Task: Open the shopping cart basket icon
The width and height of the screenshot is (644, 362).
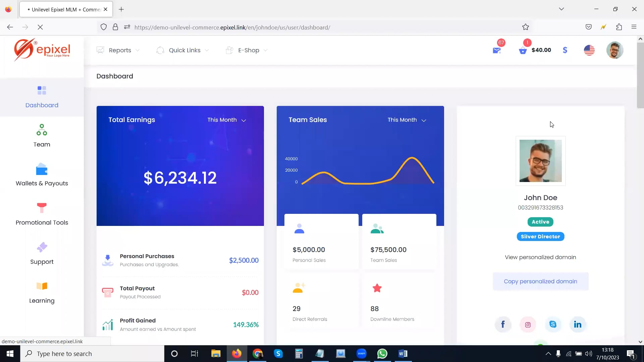Action: [x=523, y=51]
